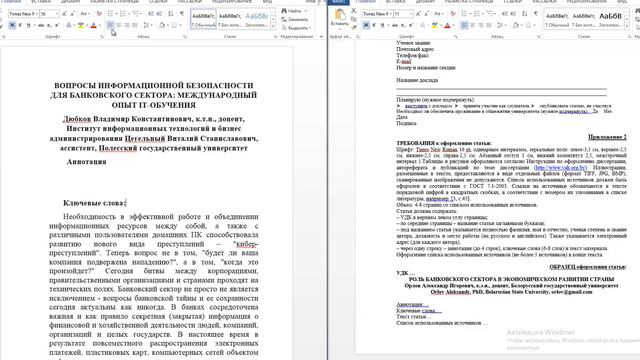Justify alignment icon in right window
This screenshot has width=640, height=360.
tap(489, 25)
